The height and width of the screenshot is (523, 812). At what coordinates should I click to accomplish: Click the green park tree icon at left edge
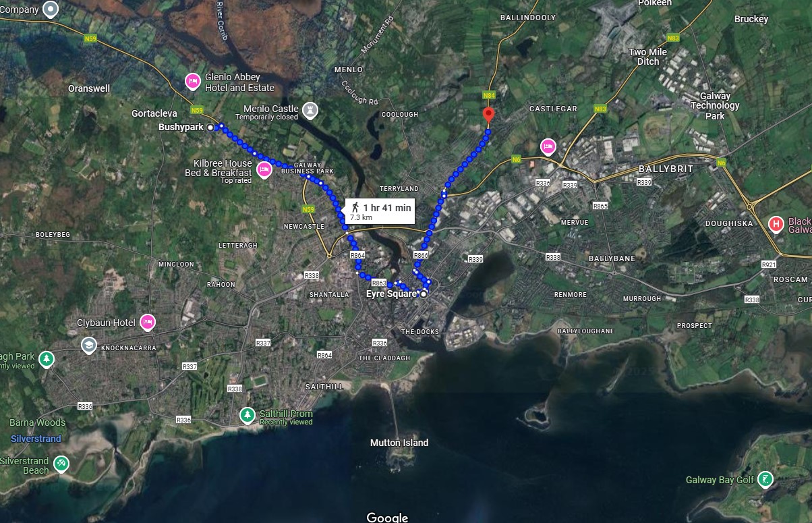pos(46,359)
